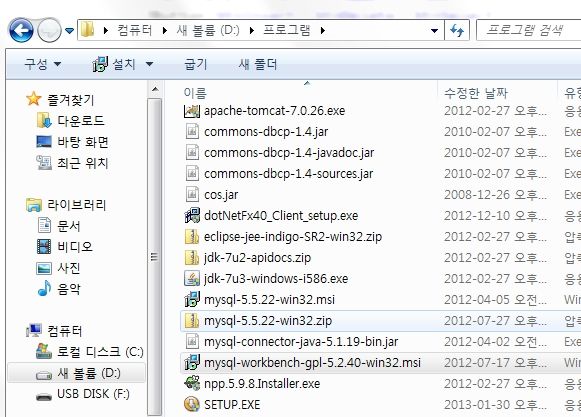Select 라이브러리 in the navigation pane

[x=76, y=205]
